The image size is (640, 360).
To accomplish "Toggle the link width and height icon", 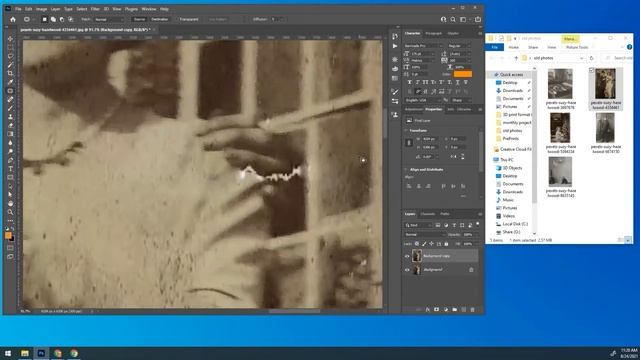I will point(409,143).
